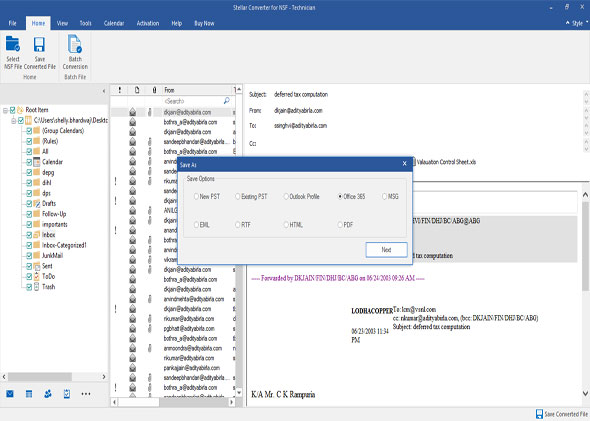Click the Next button in Save As dialog
Viewport: 590px width, 421px height.
(x=386, y=250)
